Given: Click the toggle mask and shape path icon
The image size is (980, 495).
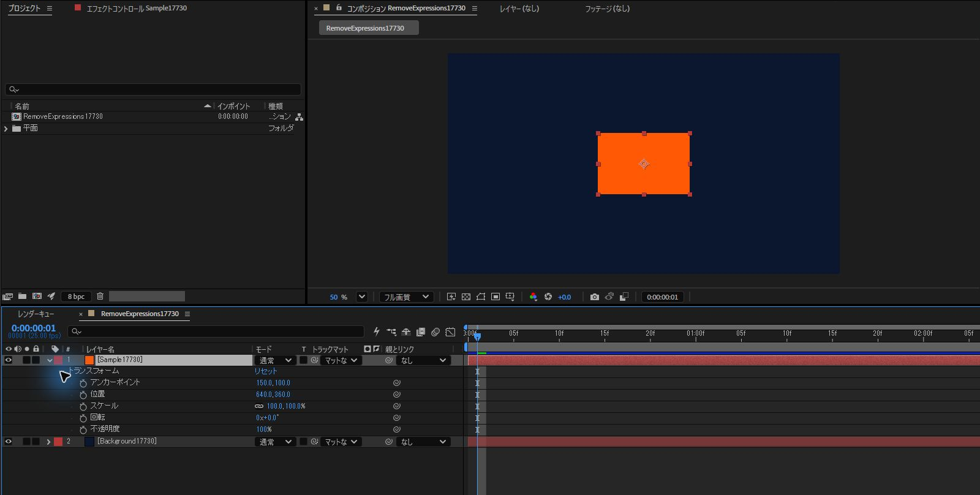Looking at the screenshot, I should coord(481,297).
